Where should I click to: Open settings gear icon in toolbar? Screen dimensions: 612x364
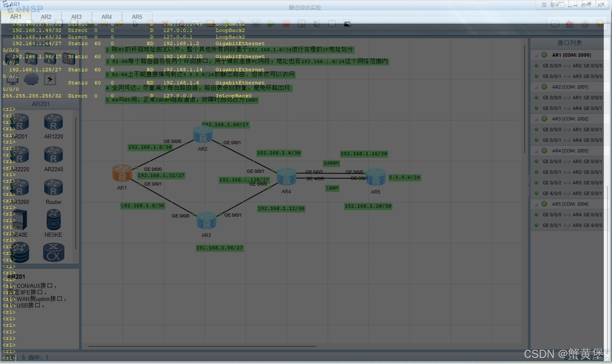585,24
